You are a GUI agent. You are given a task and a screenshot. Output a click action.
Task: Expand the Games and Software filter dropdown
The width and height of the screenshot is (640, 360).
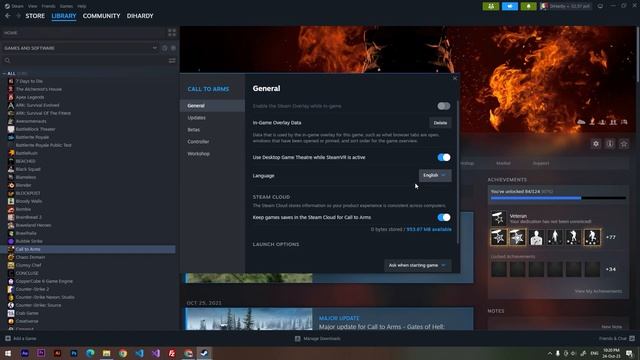80,48
